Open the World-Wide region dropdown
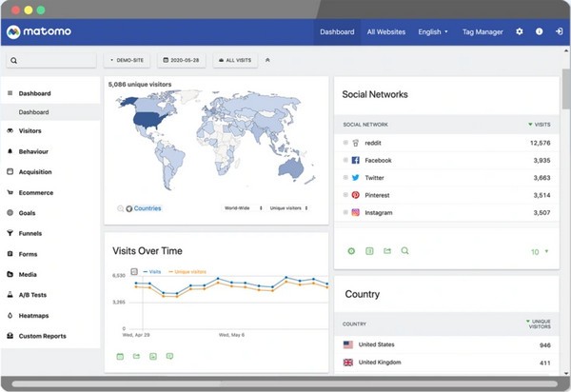 [243, 207]
